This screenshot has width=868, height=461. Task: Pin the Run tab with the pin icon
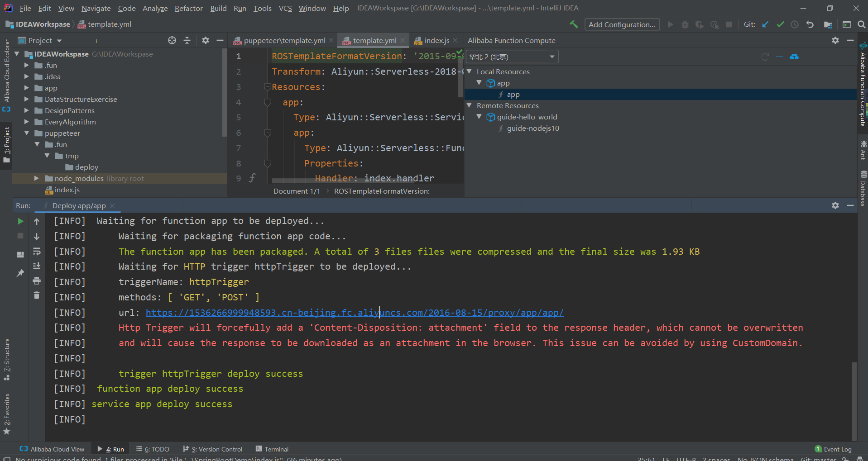tap(20, 273)
